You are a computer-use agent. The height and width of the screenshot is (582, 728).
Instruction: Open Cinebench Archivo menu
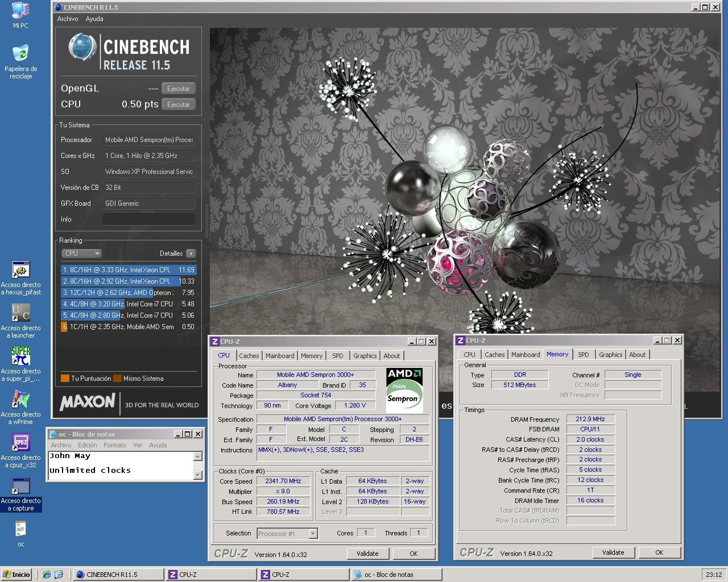[68, 19]
